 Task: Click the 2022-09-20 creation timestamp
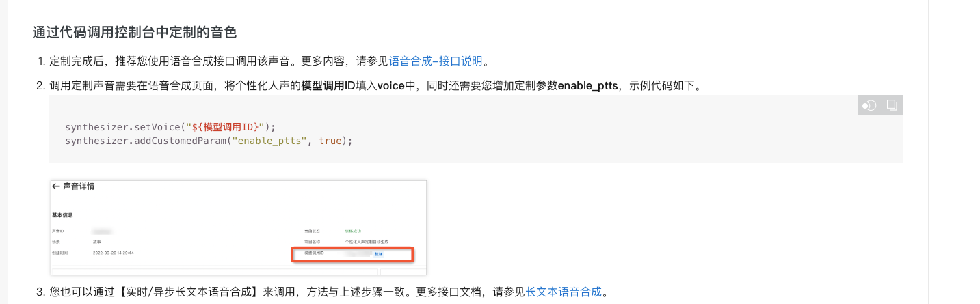pyautogui.click(x=114, y=253)
